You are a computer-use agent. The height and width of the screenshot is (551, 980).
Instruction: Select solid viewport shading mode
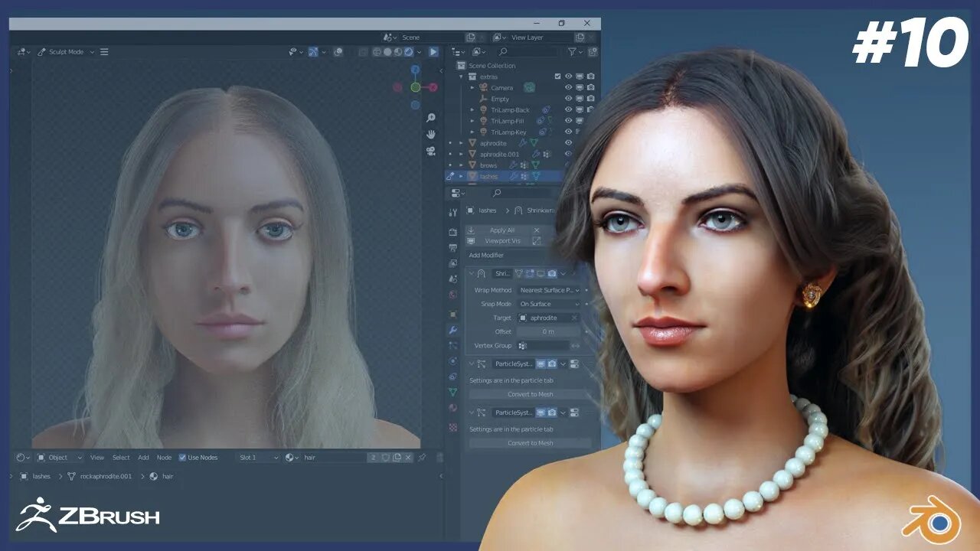pos(387,52)
